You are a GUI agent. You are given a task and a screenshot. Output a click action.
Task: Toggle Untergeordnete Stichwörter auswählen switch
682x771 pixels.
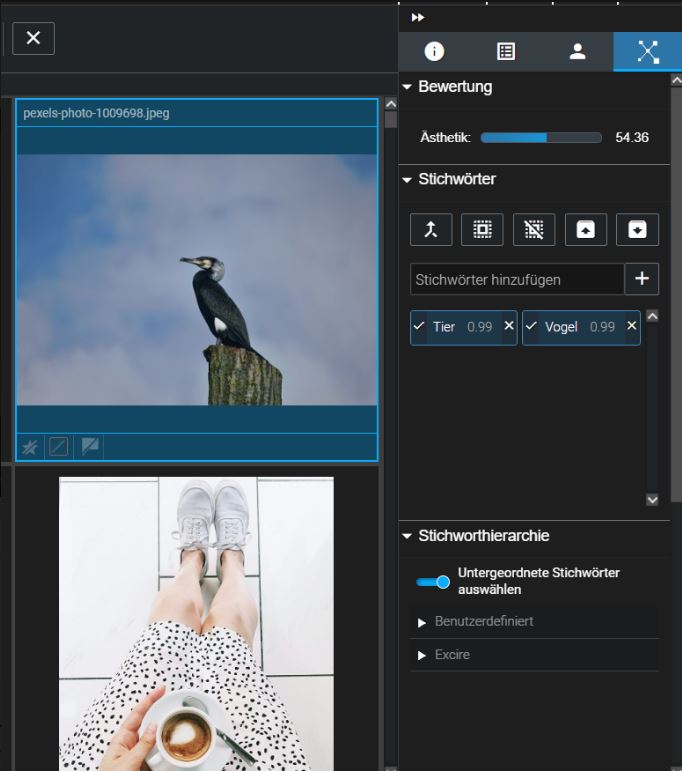pos(434,581)
